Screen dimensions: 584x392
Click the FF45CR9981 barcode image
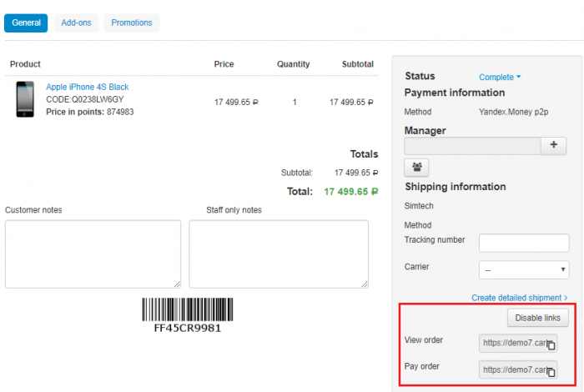point(188,315)
